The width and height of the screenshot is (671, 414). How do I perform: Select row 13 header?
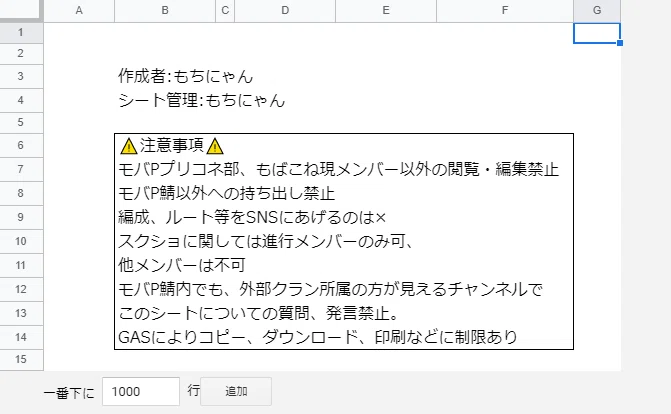pyautogui.click(x=21, y=313)
